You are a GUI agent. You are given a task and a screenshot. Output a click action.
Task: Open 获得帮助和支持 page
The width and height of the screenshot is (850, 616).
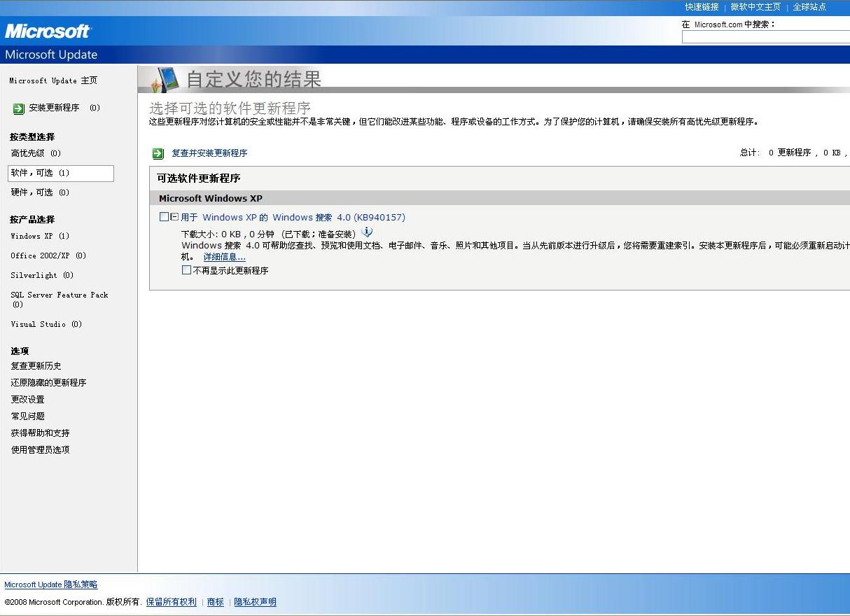pyautogui.click(x=40, y=433)
